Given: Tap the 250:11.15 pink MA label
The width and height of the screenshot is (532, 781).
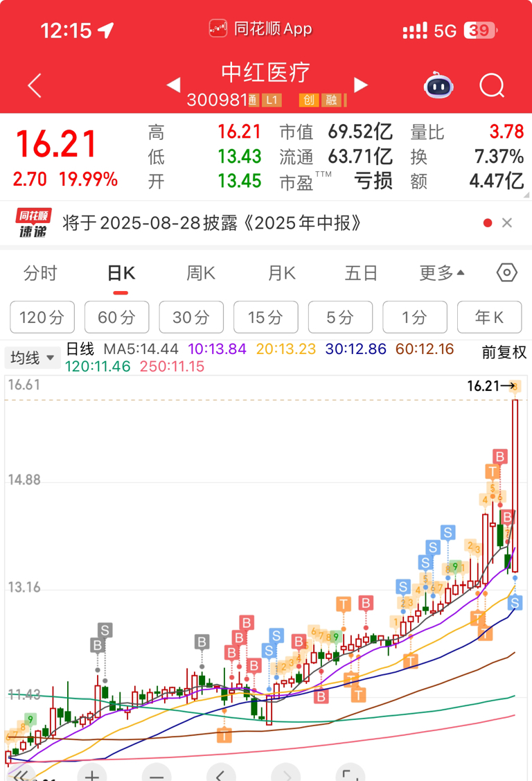Looking at the screenshot, I should click(x=172, y=367).
